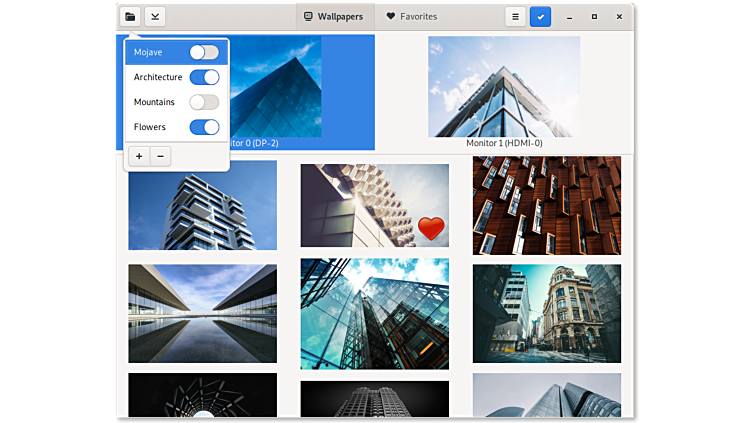Open the wallpaper folders button

tap(130, 17)
